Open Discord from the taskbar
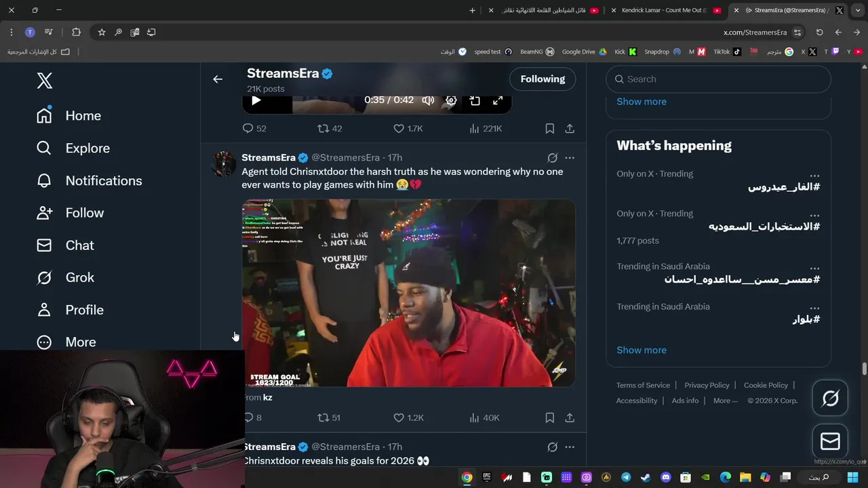Viewport: 868px width, 488px height. point(665,477)
